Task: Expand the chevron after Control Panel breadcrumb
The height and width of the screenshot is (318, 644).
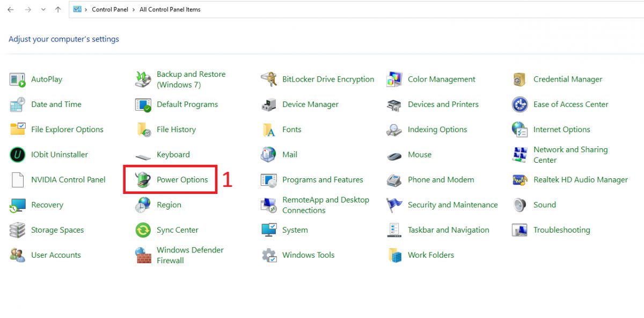Action: [x=133, y=10]
